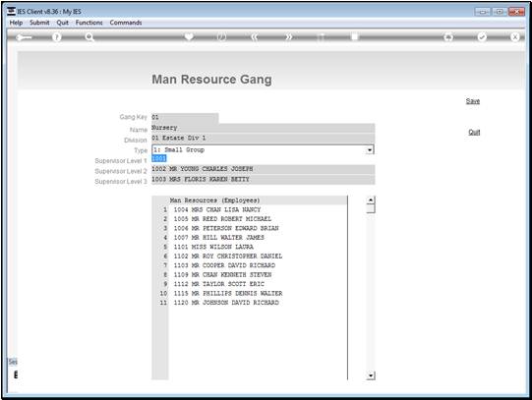Open the Functions menu
This screenshot has width=532, height=400.
(x=89, y=23)
